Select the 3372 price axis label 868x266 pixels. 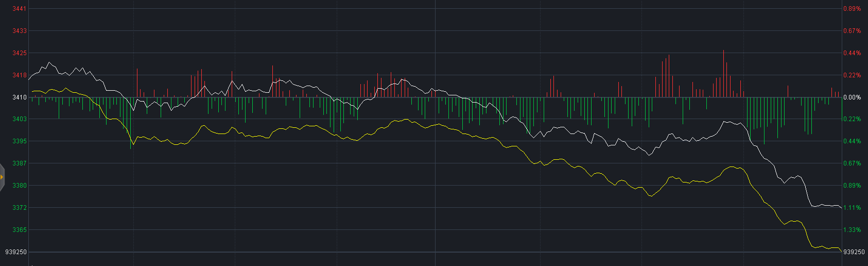20,208
